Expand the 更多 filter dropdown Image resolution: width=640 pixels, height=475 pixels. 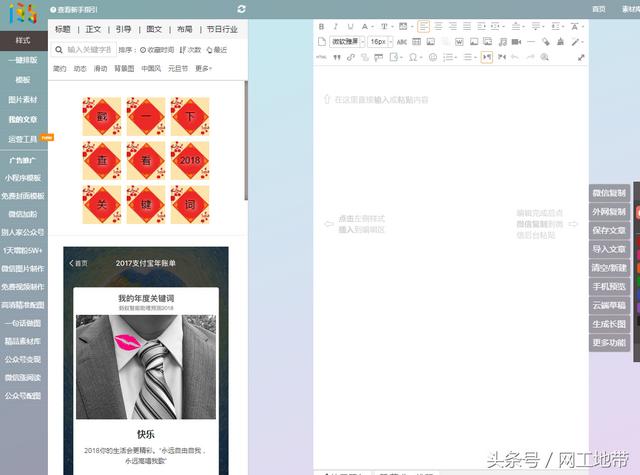click(203, 68)
